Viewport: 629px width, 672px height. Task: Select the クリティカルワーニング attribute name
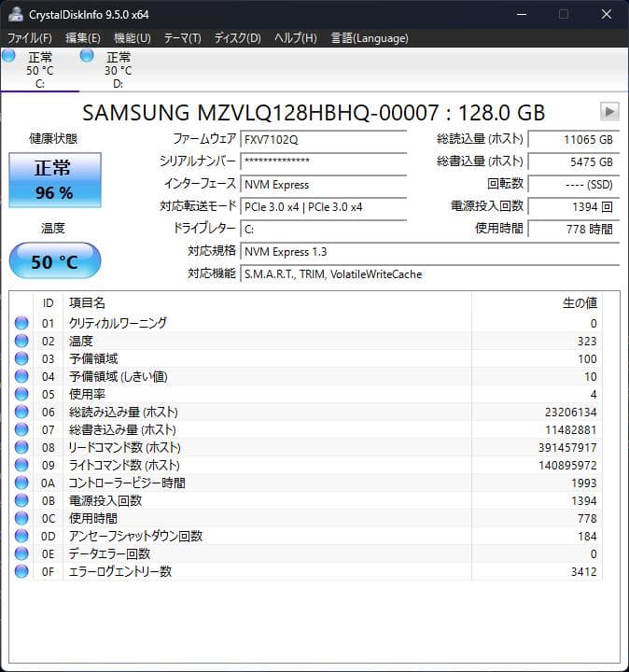point(118,323)
